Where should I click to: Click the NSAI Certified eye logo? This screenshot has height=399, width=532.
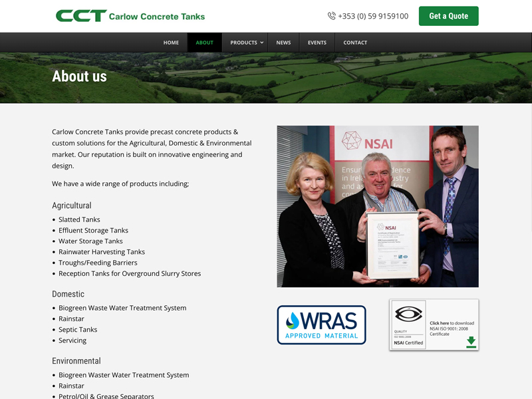[x=408, y=317]
